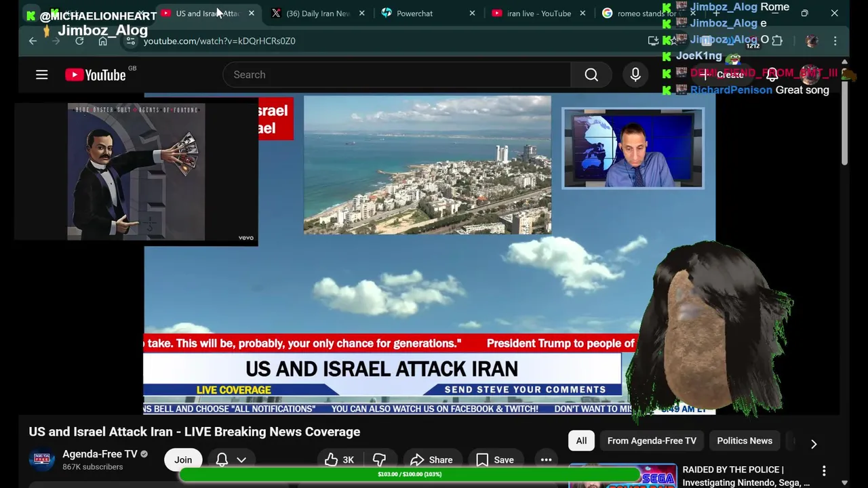Click the Join channel button
This screenshot has width=868, height=488.
pyautogui.click(x=183, y=460)
